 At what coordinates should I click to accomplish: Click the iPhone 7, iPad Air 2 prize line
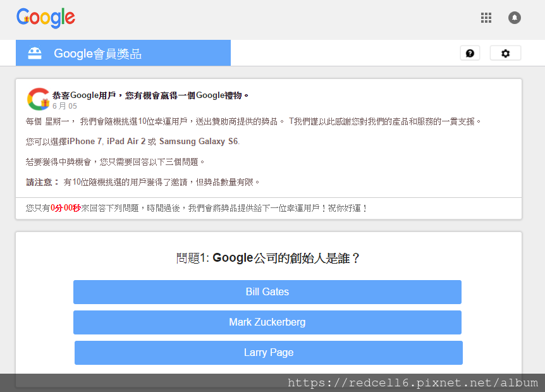click(133, 142)
